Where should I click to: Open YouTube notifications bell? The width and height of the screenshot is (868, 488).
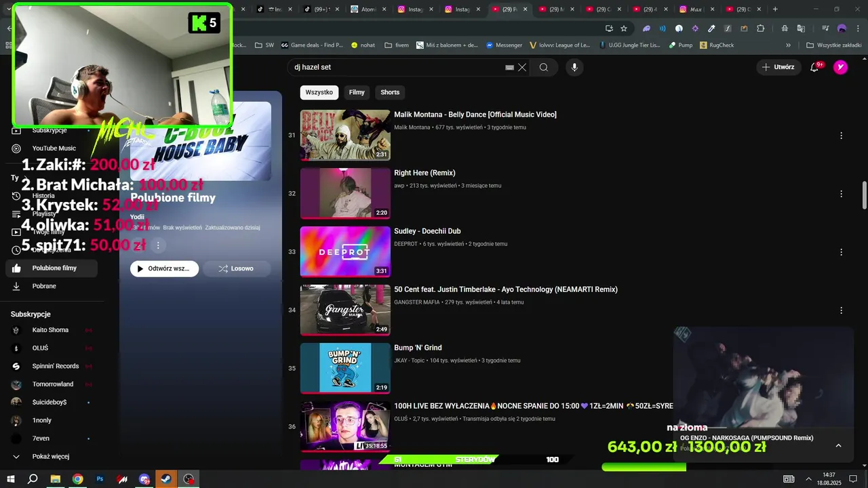pyautogui.click(x=815, y=67)
